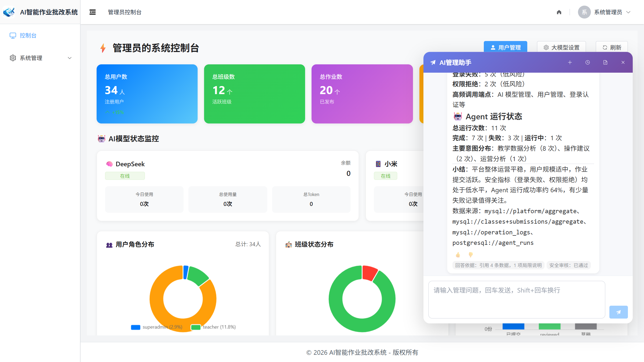Click the AI智能作业批改系统 logo
This screenshot has height=362, width=644.
click(9, 12)
